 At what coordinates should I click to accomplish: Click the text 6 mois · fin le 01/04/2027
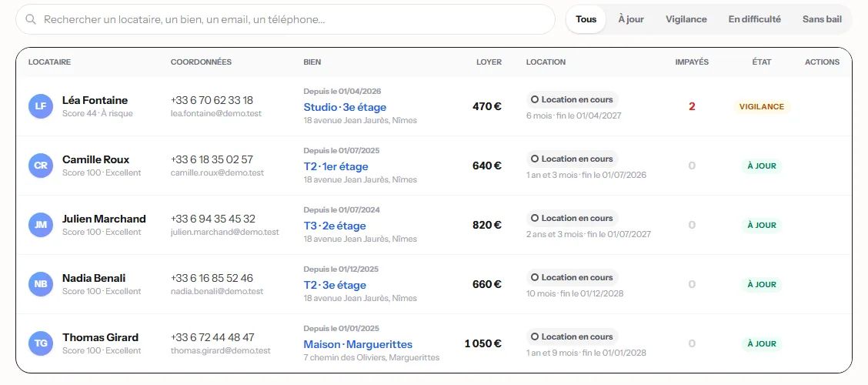(573, 115)
